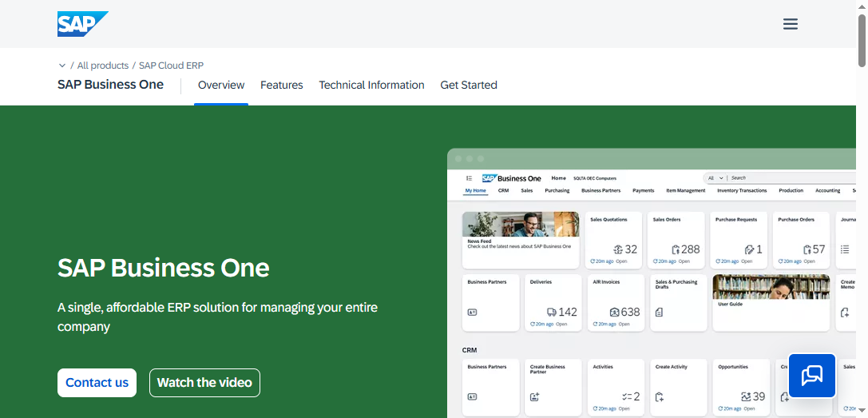The height and width of the screenshot is (418, 868).
Task: Follow the All products breadcrumb link
Action: point(103,66)
